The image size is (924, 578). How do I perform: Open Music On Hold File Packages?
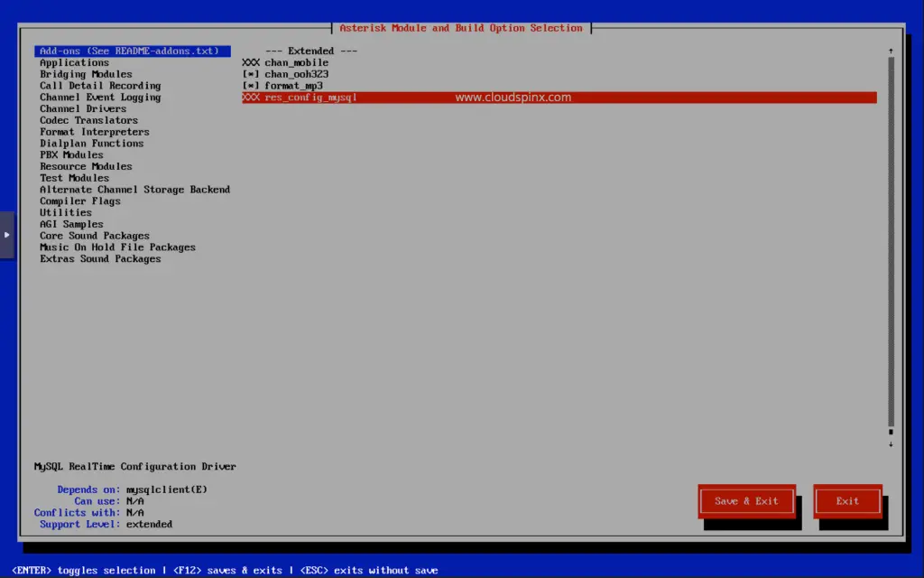point(117,247)
